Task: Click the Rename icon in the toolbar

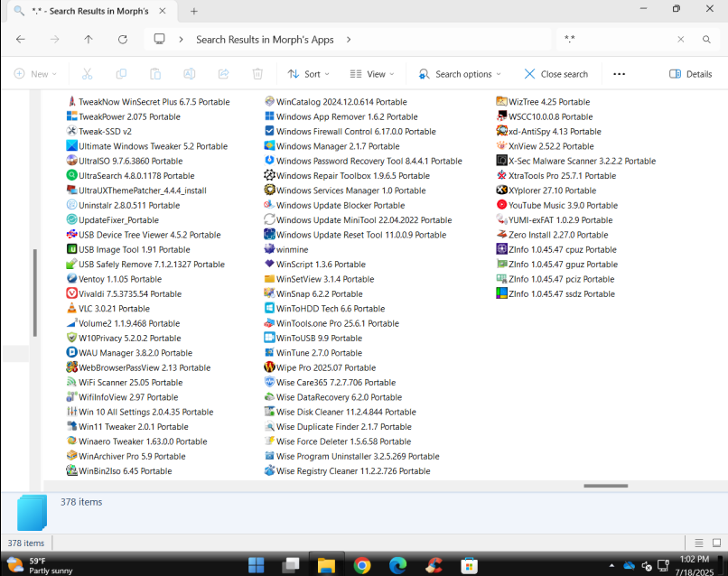Action: coord(190,74)
